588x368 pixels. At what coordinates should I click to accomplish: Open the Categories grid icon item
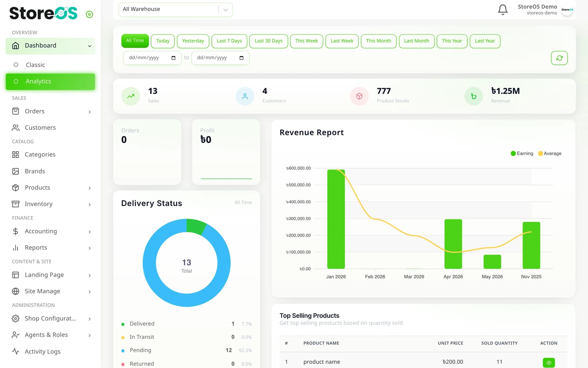(15, 155)
